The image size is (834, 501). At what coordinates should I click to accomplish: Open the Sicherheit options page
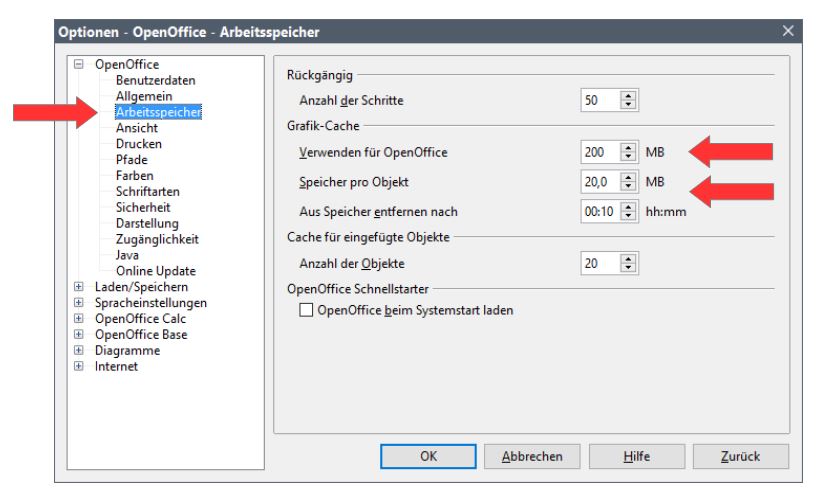143,207
